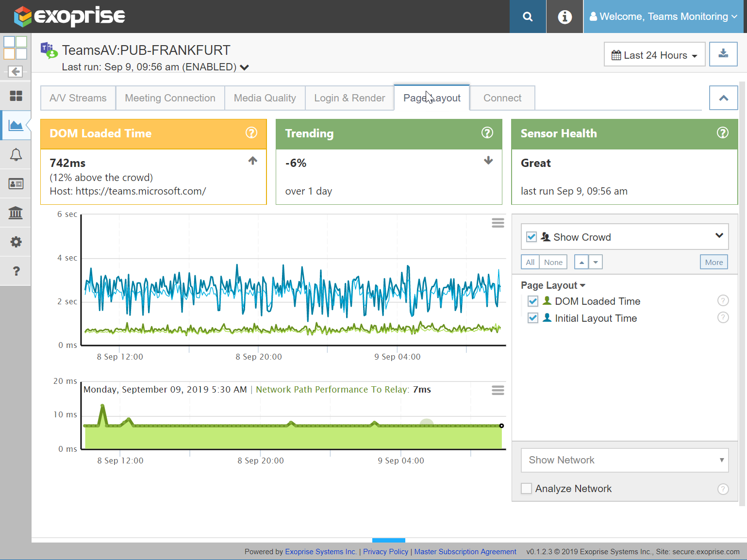This screenshot has height=560, width=747.
Task: Click the None metrics button
Action: coord(553,262)
